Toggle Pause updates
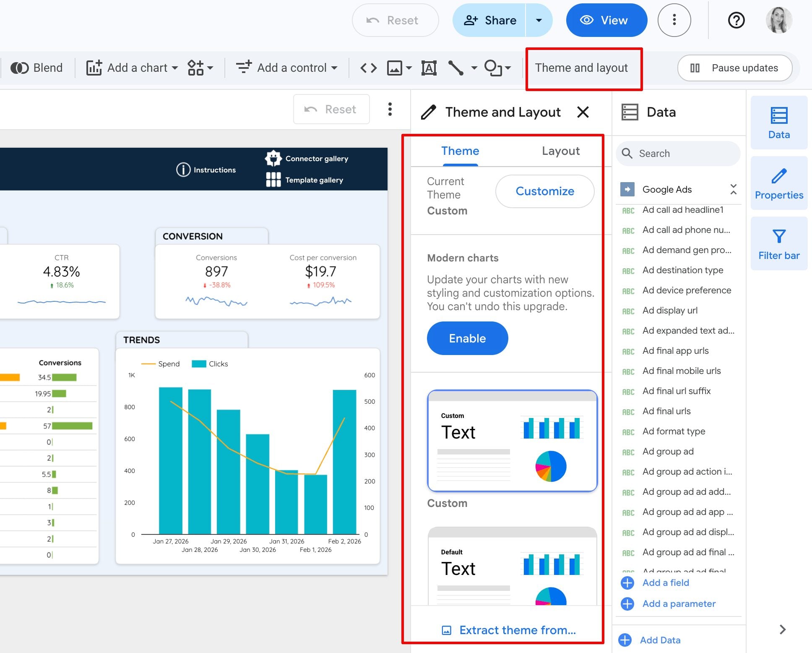This screenshot has height=653, width=812. pyautogui.click(x=734, y=68)
